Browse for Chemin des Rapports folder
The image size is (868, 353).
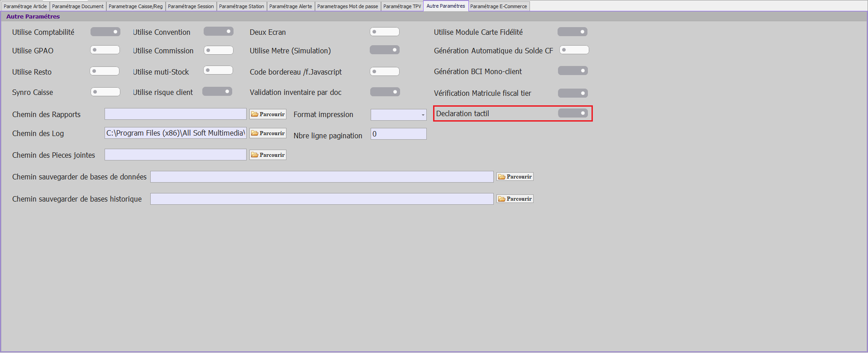pyautogui.click(x=268, y=114)
